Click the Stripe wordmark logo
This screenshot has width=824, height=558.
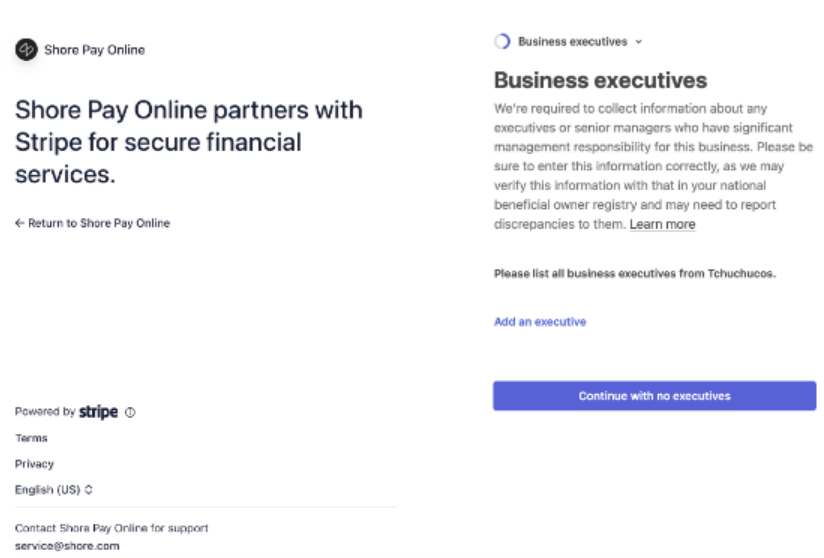(98, 412)
